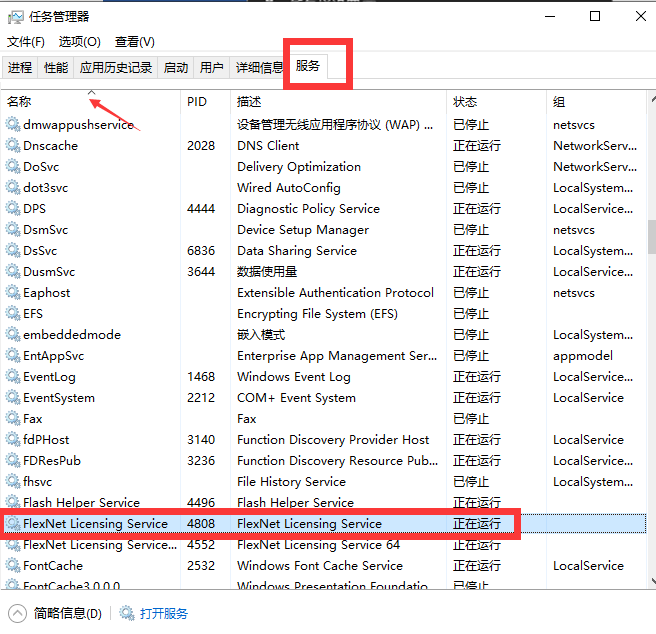Select the FlexNet Licensing Service 64 row
The width and height of the screenshot is (656, 634).
pyautogui.click(x=324, y=544)
